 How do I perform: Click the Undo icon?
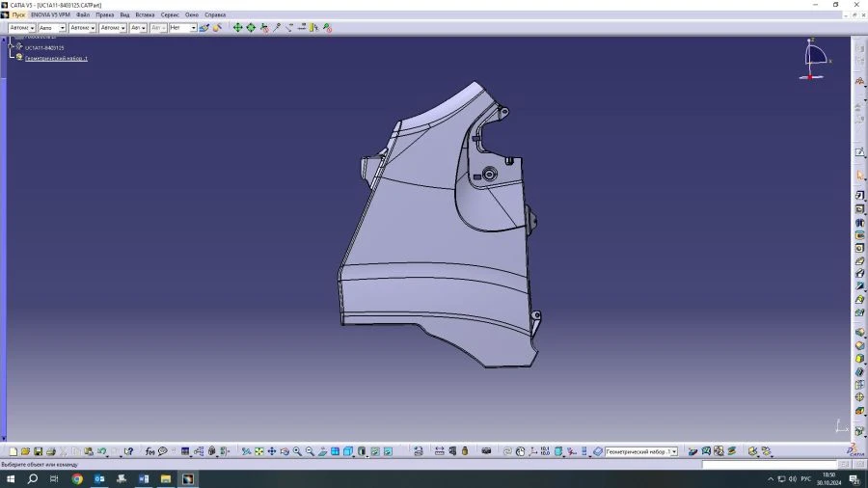[x=101, y=451]
